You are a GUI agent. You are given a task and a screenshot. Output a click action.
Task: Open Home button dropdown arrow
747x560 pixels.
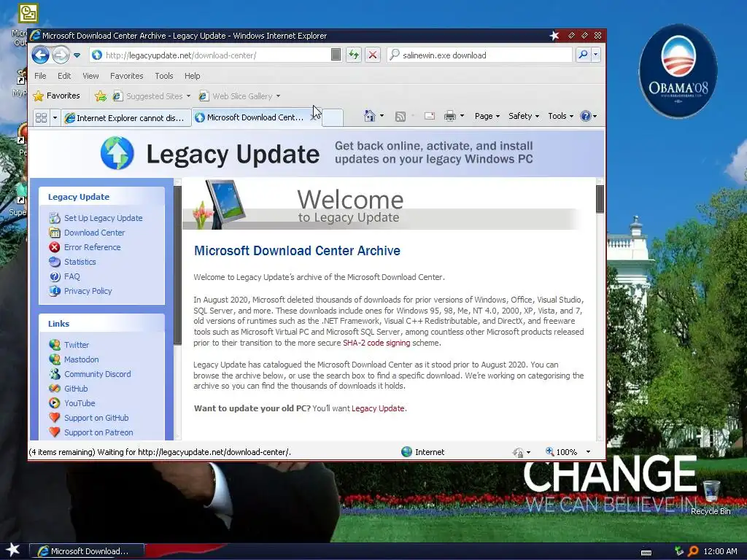pyautogui.click(x=382, y=116)
